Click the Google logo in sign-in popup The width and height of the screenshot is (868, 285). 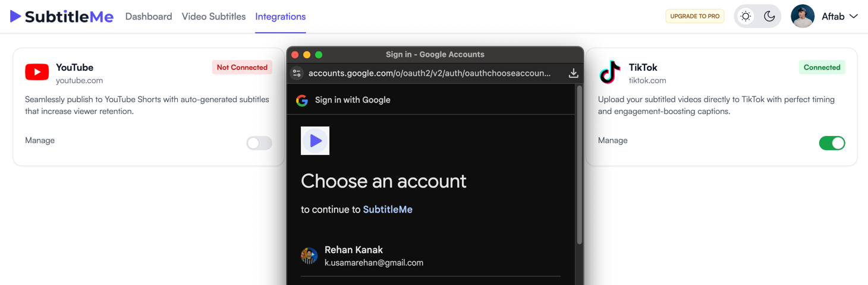pyautogui.click(x=302, y=100)
